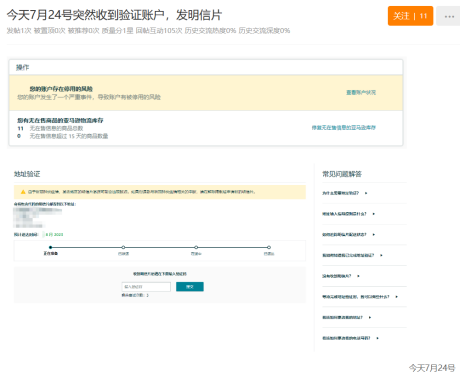460x376 pixels.
Task: Click the 无在售信息的商品总数 row showing 11
Action: [50, 128]
